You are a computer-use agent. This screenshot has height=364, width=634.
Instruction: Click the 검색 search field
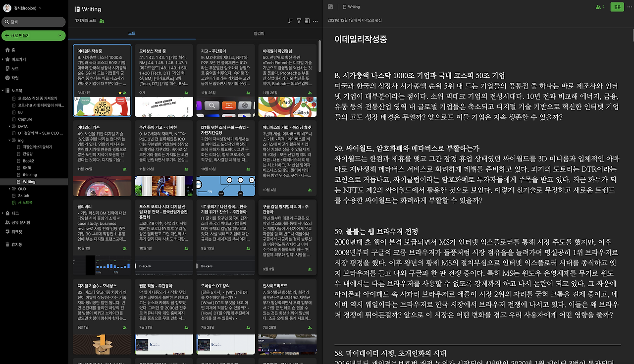(x=34, y=22)
